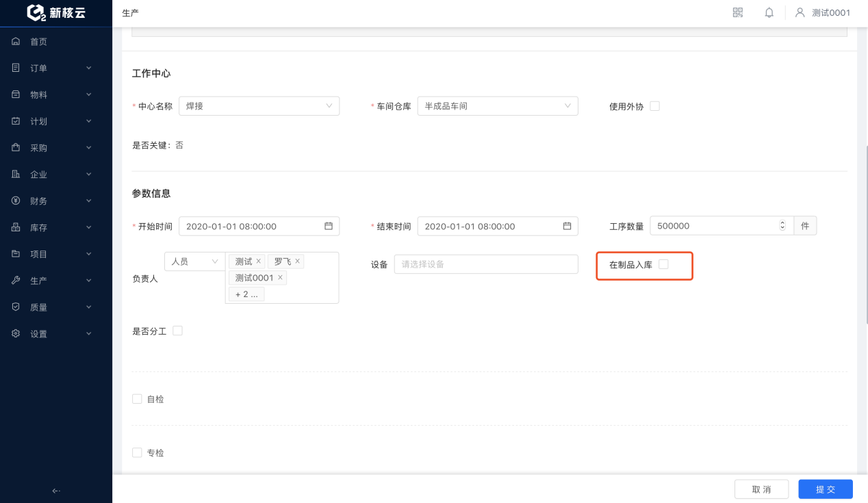Expand the 库存 menu chevron
The width and height of the screenshot is (868, 503).
click(x=88, y=227)
